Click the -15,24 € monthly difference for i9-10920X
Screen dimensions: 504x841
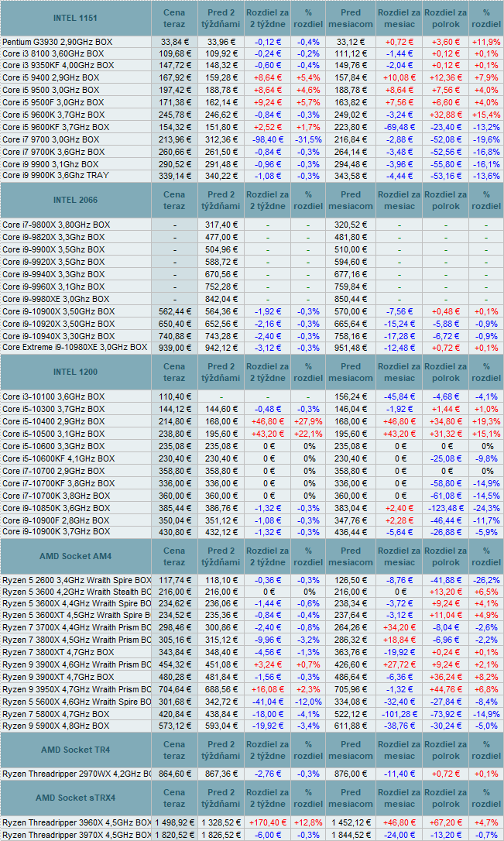click(x=399, y=324)
